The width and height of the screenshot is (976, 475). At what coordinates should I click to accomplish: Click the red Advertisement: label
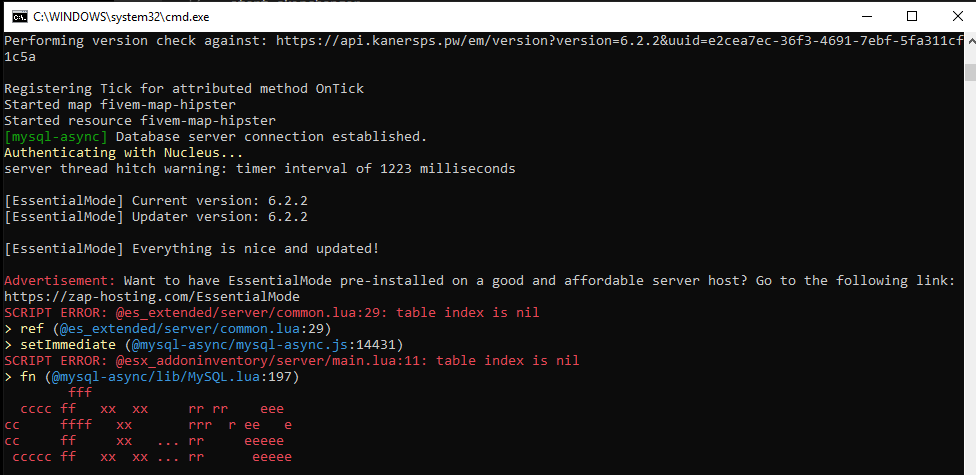(60, 280)
